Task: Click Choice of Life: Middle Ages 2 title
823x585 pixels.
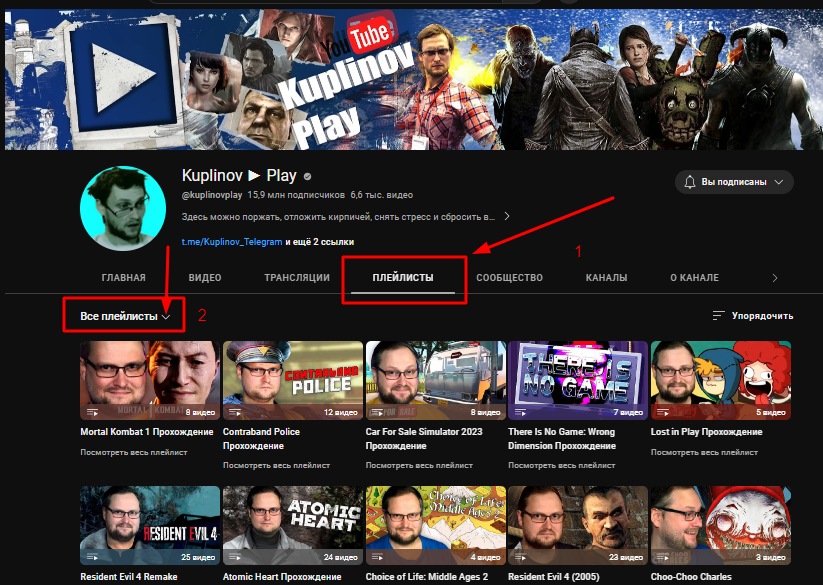Action: coord(427,577)
